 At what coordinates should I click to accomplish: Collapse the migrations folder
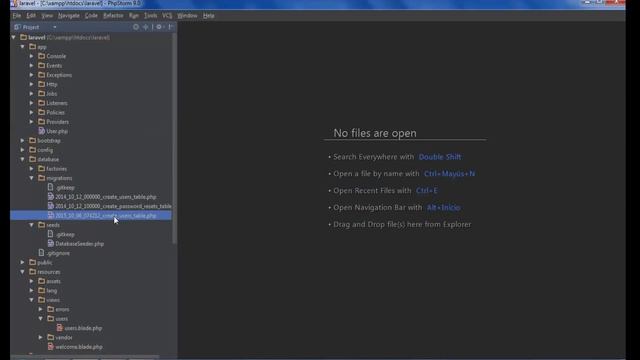point(32,178)
